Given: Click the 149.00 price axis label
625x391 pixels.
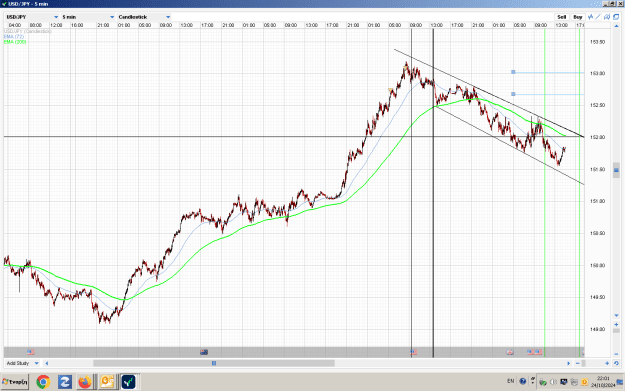Looking at the screenshot, I should click(597, 329).
